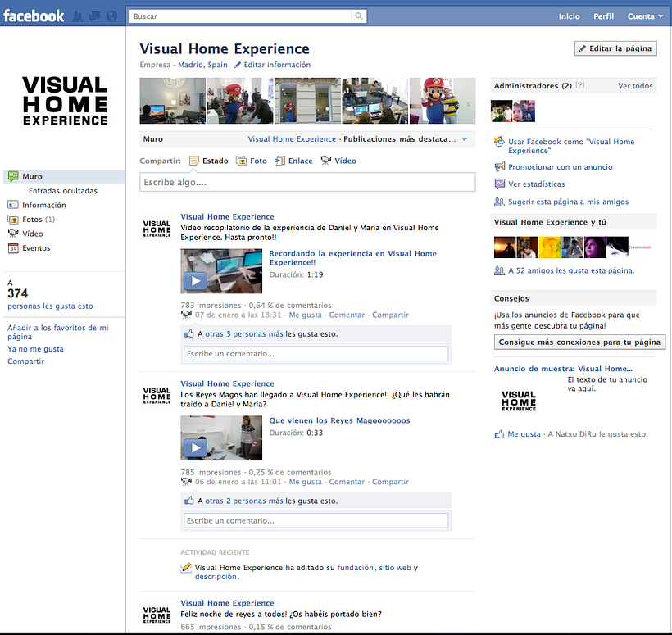Open Entradas ocultas in sidebar
Image resolution: width=672 pixels, height=635 pixels.
[63, 191]
